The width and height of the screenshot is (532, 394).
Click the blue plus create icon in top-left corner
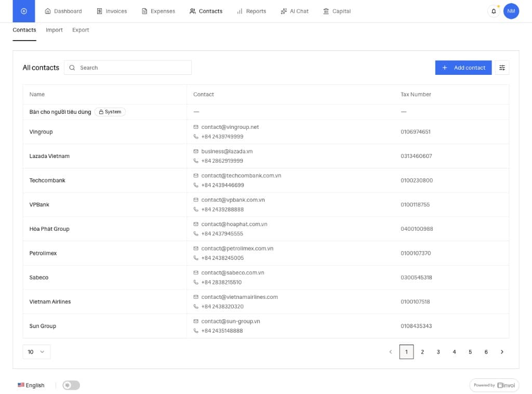tap(24, 11)
